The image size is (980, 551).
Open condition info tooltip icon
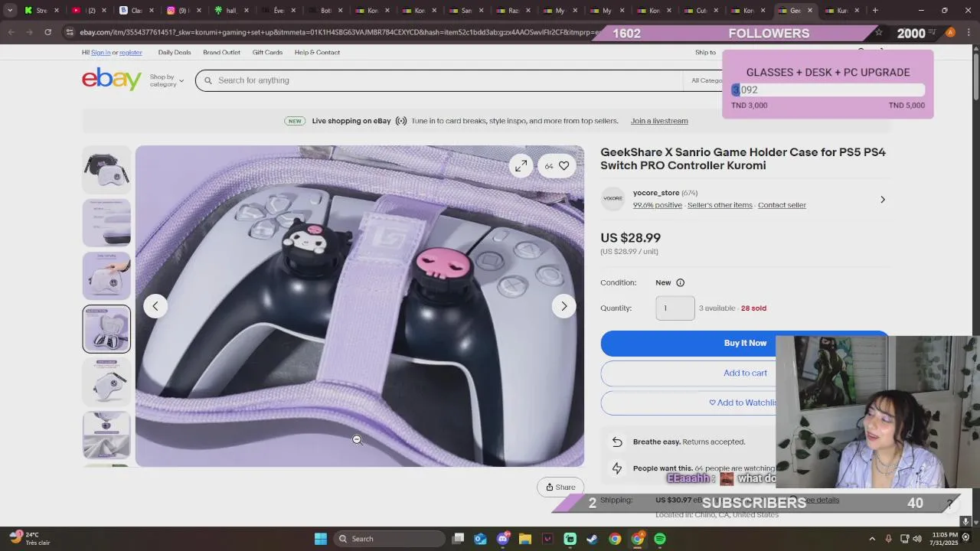[680, 282]
